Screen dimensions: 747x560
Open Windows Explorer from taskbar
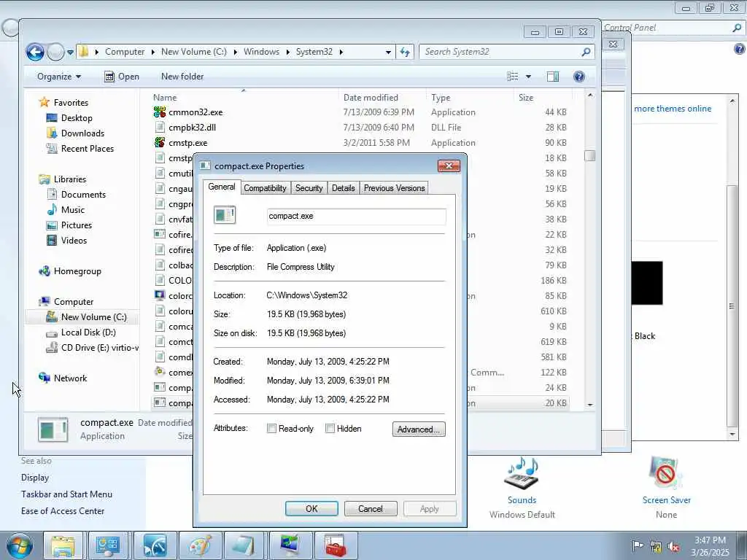63,545
